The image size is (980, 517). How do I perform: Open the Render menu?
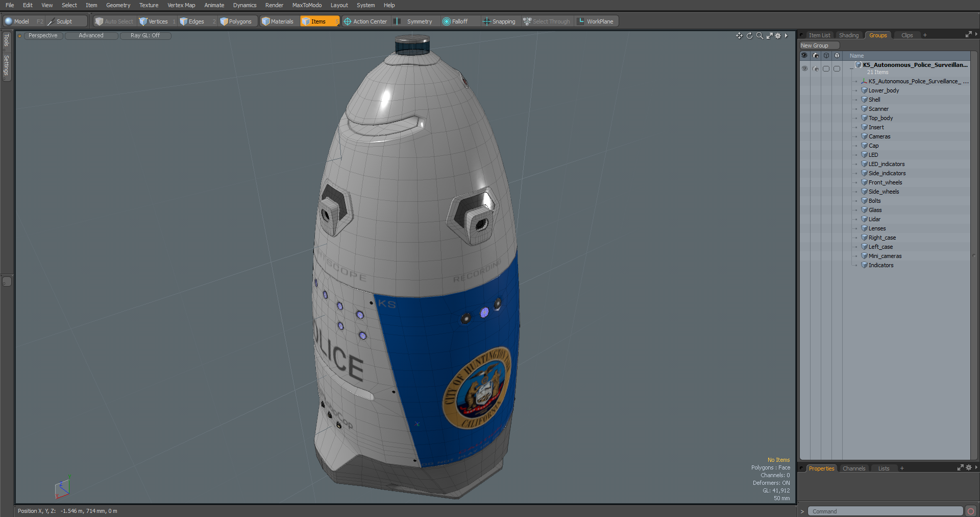274,5
